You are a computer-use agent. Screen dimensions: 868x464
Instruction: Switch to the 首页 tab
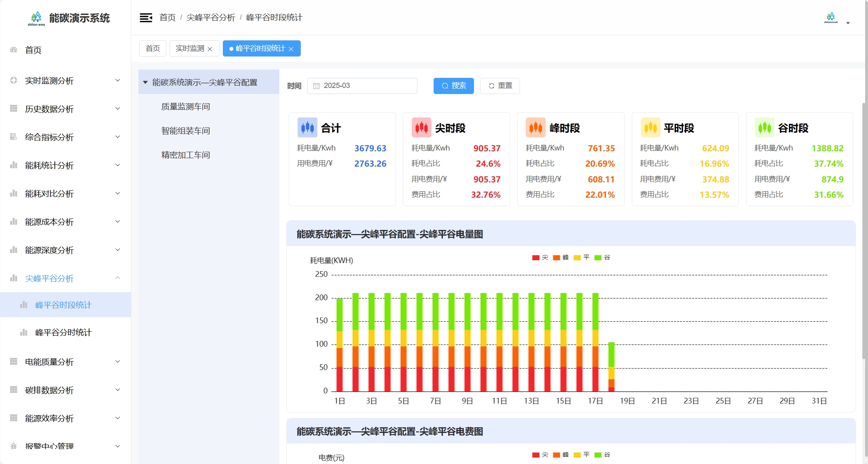tap(153, 48)
